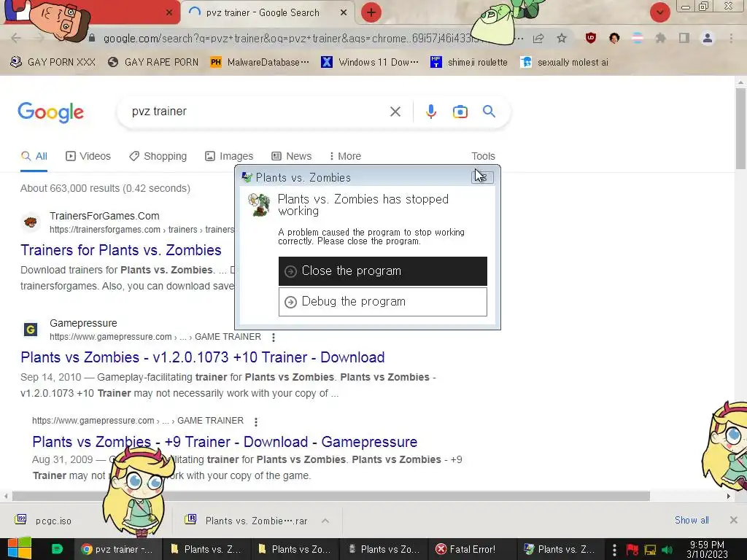Open the Chrome three-dot menu
747x560 pixels.
pyautogui.click(x=731, y=38)
